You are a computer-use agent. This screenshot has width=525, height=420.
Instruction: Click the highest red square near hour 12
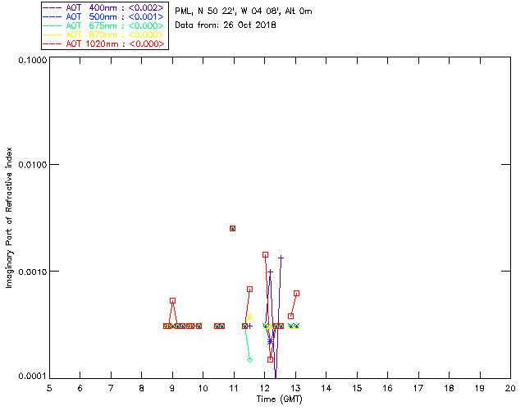(x=265, y=255)
